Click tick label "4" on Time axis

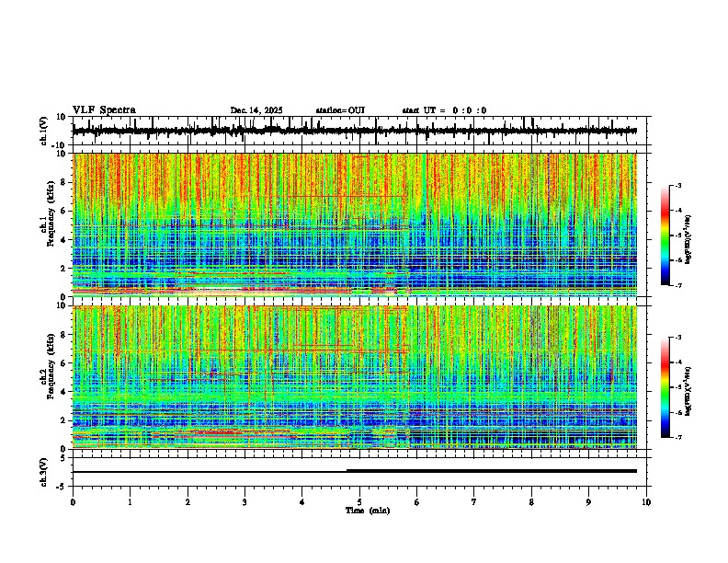pyautogui.click(x=302, y=502)
